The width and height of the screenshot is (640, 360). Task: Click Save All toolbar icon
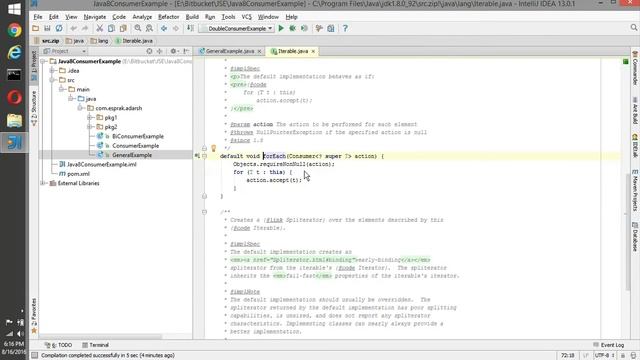47,29
